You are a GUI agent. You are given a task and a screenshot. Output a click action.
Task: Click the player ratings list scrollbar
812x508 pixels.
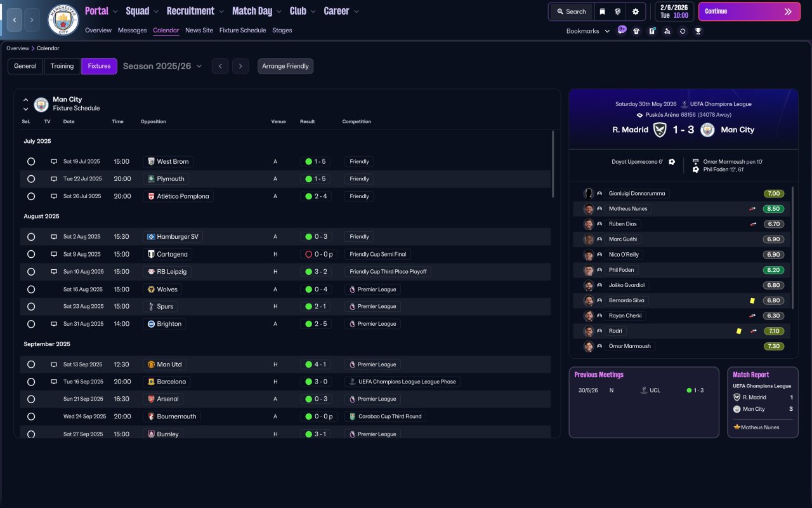click(x=793, y=248)
